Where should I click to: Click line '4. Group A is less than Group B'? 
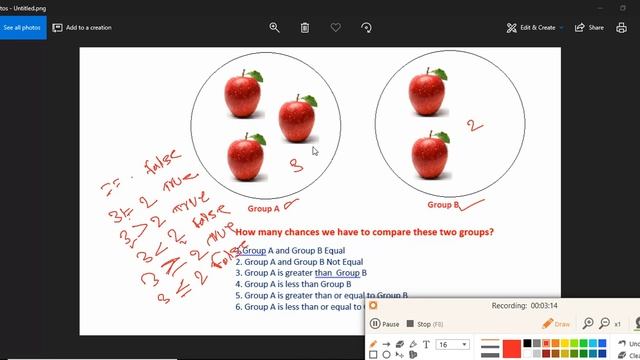pyautogui.click(x=293, y=284)
